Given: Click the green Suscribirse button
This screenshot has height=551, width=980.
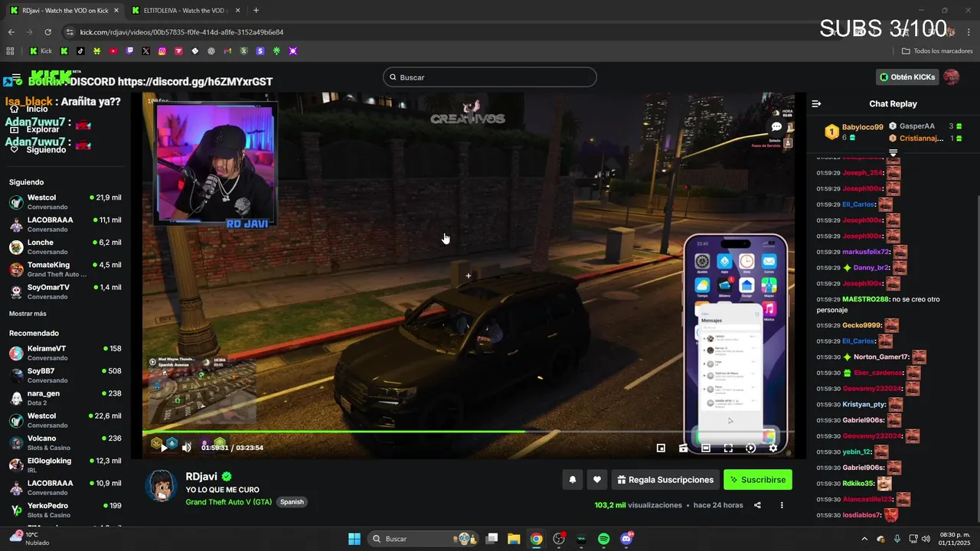Looking at the screenshot, I should (x=758, y=480).
